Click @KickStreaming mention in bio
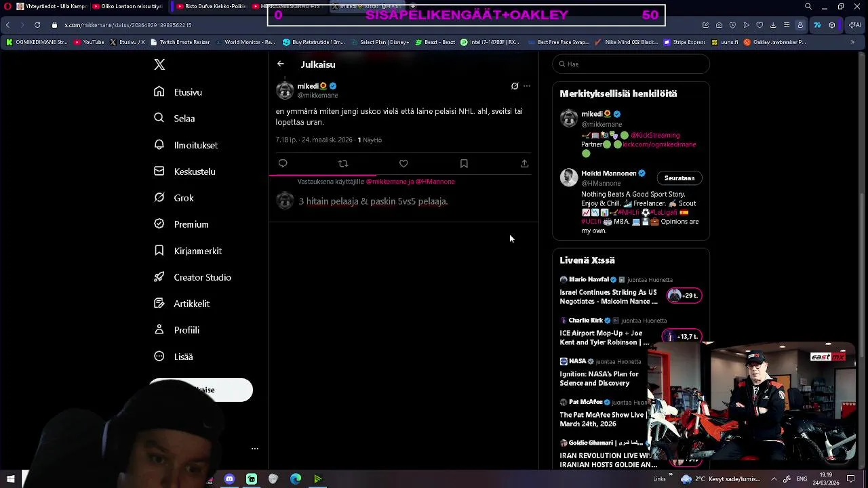The width and height of the screenshot is (868, 488). pyautogui.click(x=655, y=136)
